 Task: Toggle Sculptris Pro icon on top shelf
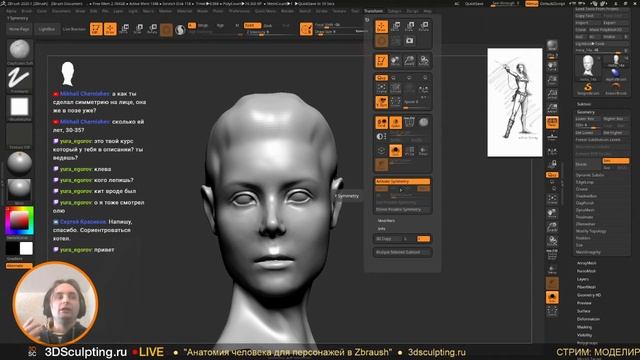180,29
